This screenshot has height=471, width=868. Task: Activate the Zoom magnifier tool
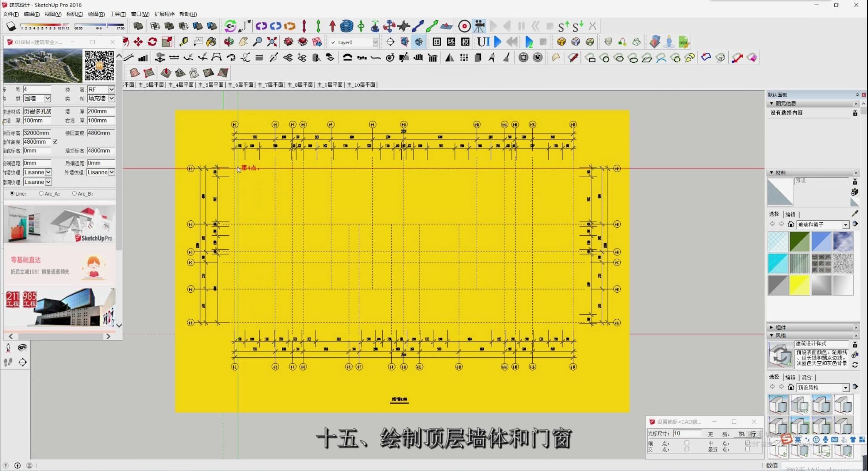point(257,42)
